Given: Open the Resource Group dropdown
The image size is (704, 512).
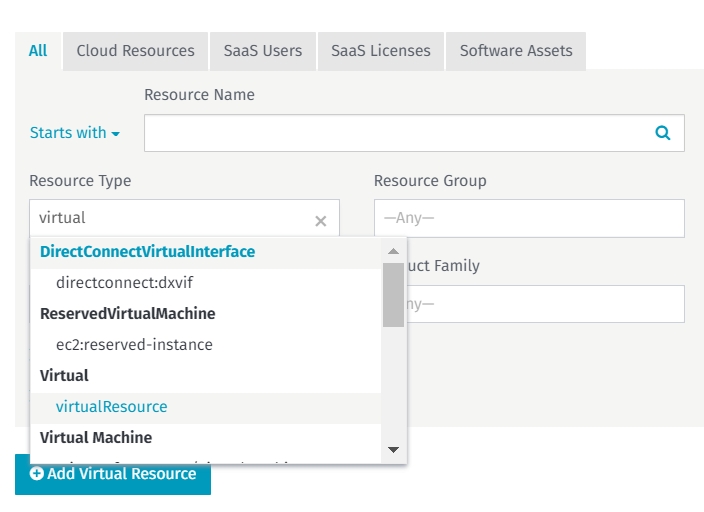Looking at the screenshot, I should [x=528, y=218].
